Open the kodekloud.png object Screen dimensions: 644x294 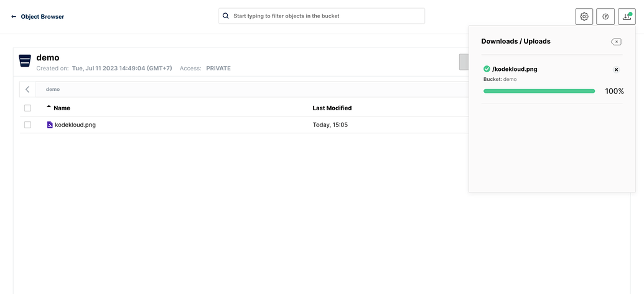point(75,125)
